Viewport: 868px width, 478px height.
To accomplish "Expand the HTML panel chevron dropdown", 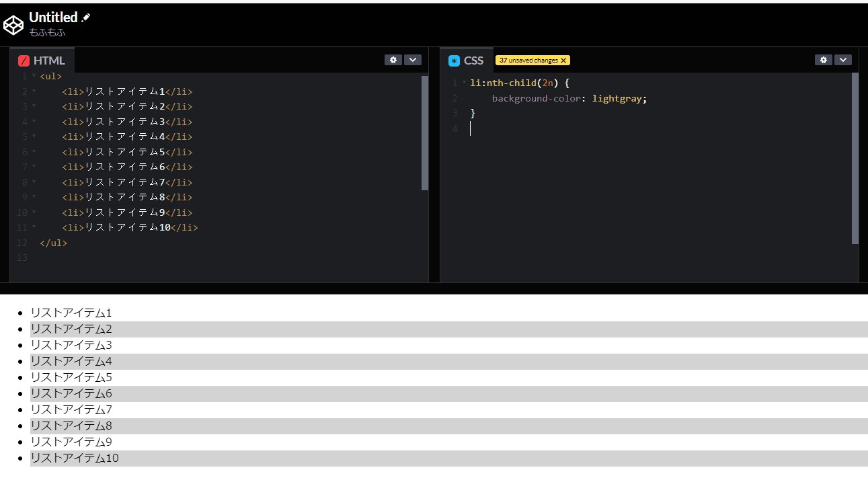I will pos(413,60).
